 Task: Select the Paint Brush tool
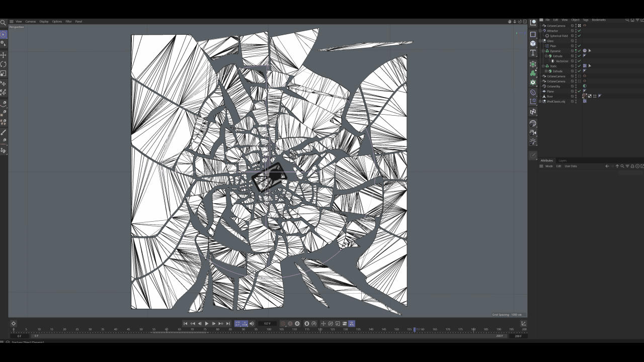tap(3, 132)
